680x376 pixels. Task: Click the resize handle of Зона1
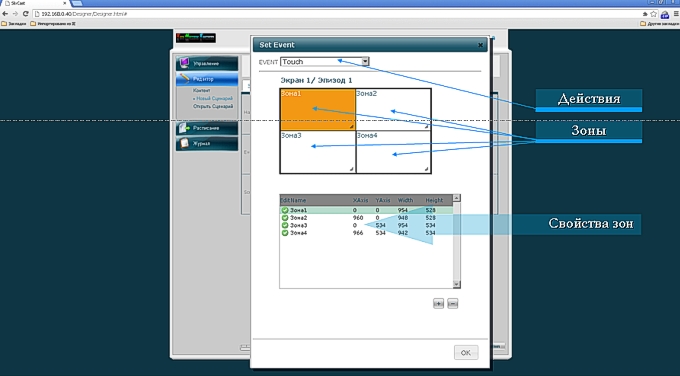[352, 127]
